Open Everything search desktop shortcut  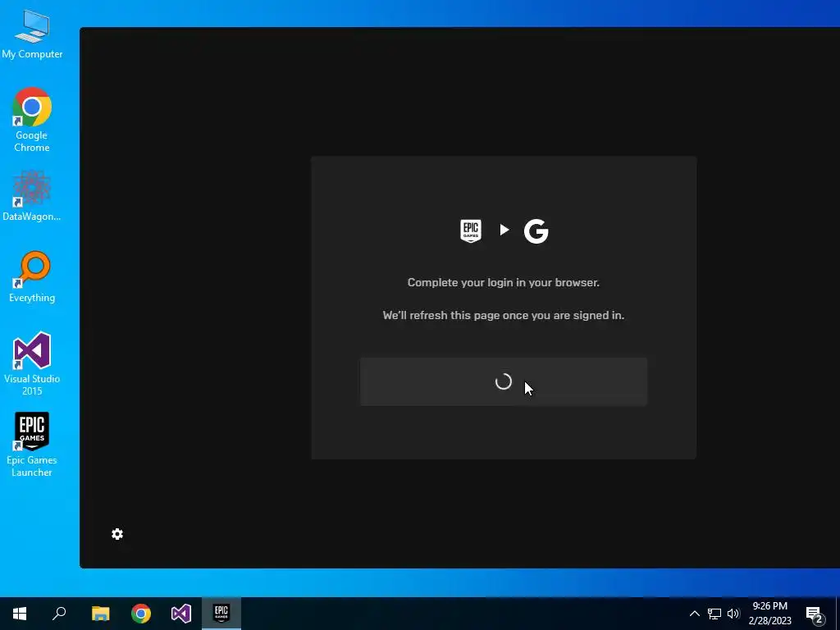(32, 276)
